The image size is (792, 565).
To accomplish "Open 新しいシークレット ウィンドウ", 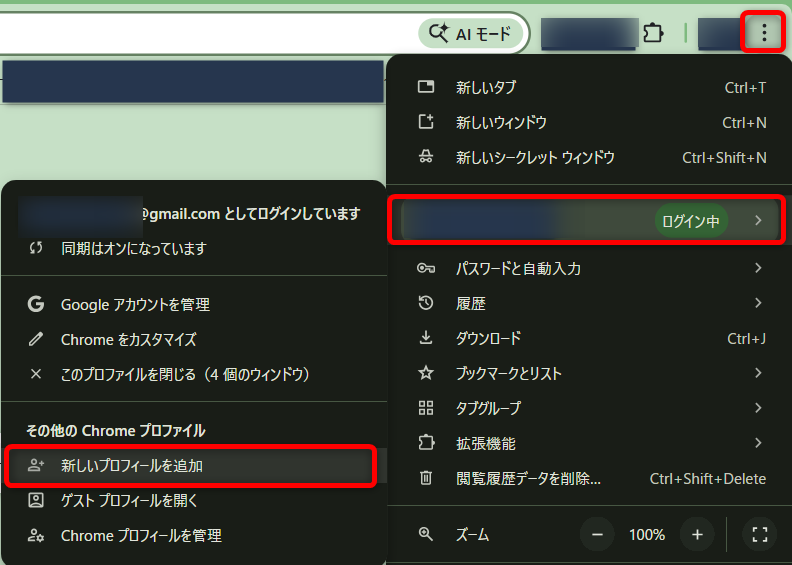I will pyautogui.click(x=535, y=158).
